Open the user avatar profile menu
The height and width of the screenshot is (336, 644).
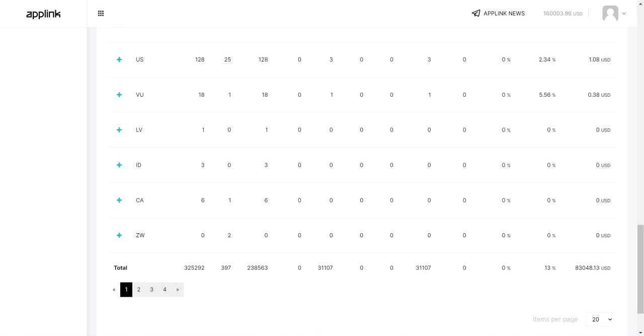610,14
